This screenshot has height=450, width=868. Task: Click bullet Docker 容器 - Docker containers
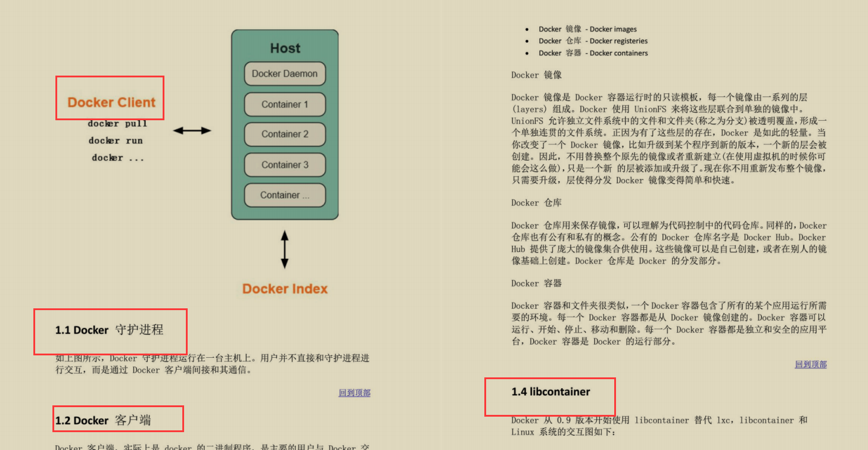[x=593, y=53]
